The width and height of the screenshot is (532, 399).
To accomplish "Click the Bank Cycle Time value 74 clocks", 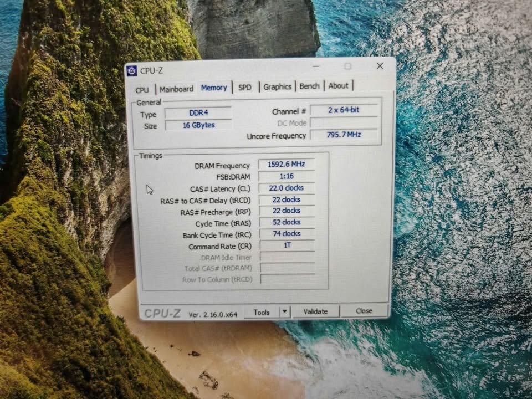I will coord(287,234).
